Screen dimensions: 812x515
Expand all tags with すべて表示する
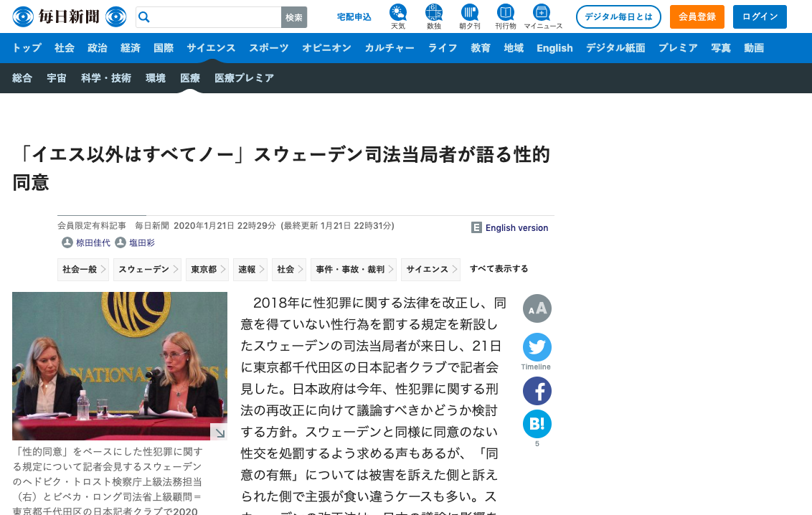point(499,269)
